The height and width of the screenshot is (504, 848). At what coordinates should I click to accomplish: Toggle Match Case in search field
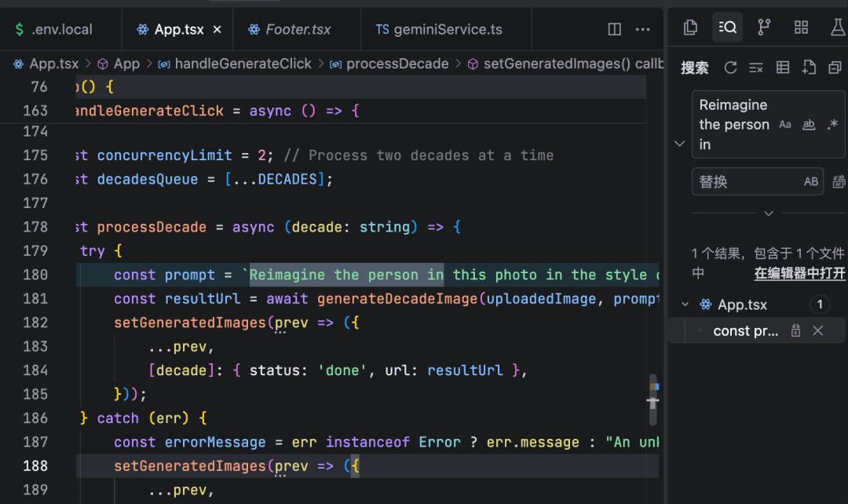[785, 125]
